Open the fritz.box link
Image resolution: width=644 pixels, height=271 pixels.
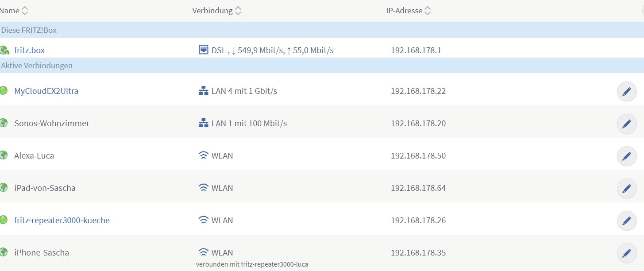coord(29,50)
